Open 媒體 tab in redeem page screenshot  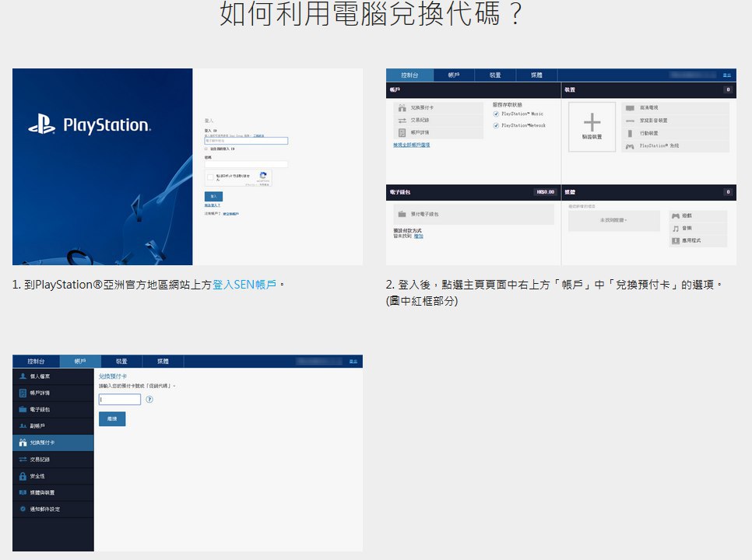163,361
